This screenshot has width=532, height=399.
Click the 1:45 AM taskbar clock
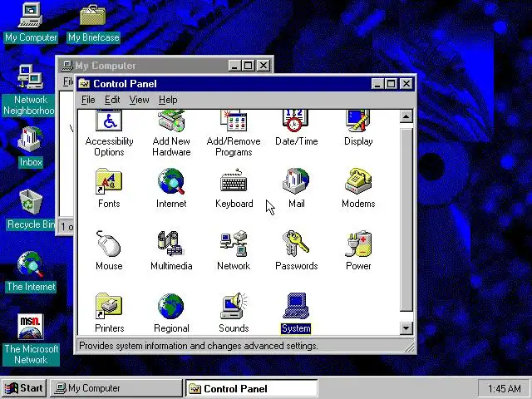(x=505, y=388)
